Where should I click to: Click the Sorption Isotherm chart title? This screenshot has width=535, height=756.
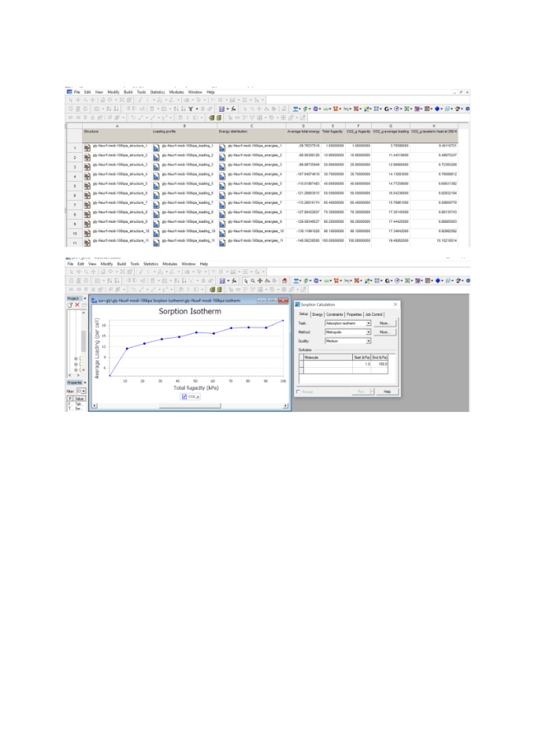tap(190, 312)
